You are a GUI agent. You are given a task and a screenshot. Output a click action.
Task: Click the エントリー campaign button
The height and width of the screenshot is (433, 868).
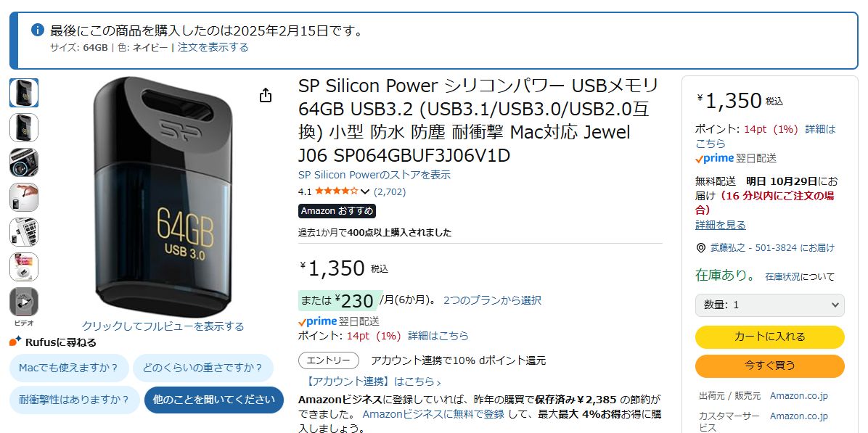pyautogui.click(x=328, y=360)
